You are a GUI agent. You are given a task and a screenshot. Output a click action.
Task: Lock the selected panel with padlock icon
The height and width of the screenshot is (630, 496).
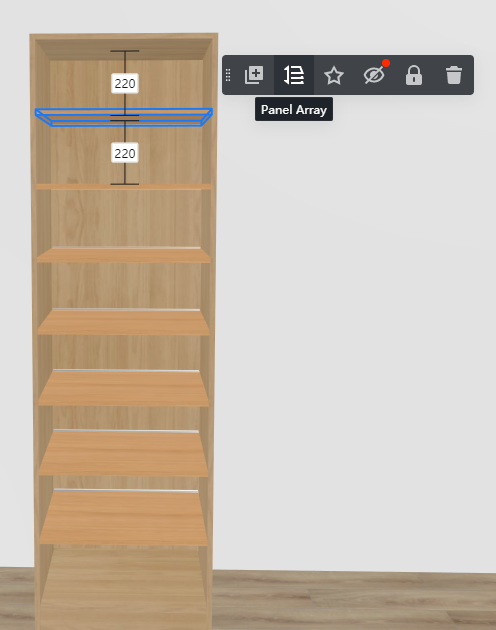(414, 75)
